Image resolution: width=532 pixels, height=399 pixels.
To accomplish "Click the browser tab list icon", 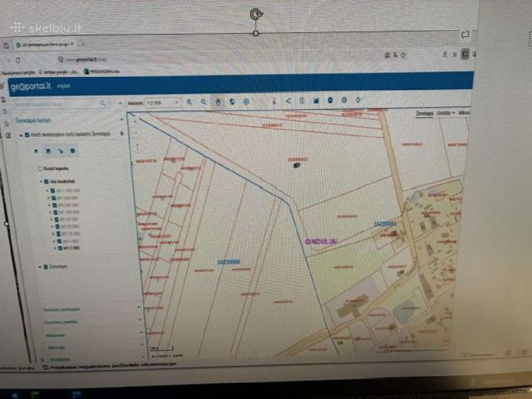I will point(6,45).
